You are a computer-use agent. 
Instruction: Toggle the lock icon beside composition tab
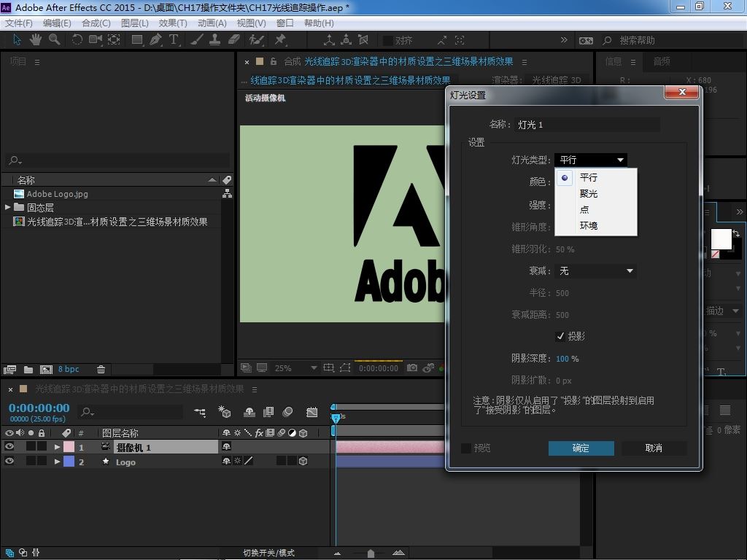274,61
